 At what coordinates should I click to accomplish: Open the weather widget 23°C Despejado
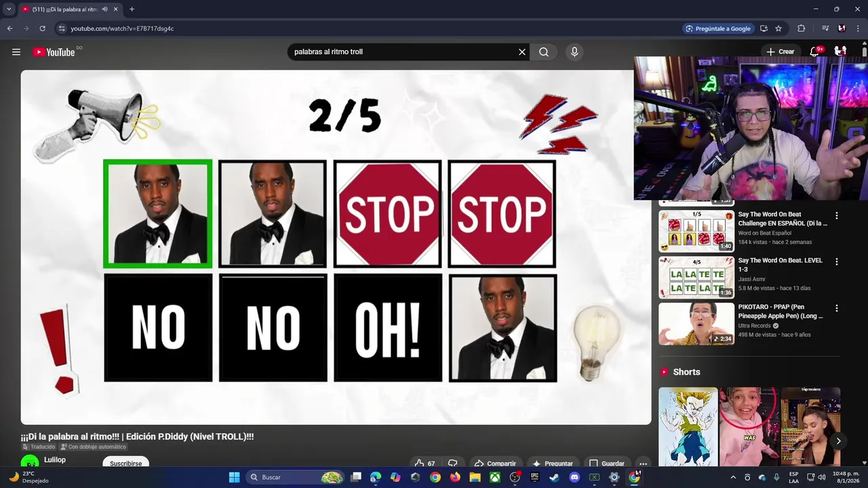(x=28, y=477)
